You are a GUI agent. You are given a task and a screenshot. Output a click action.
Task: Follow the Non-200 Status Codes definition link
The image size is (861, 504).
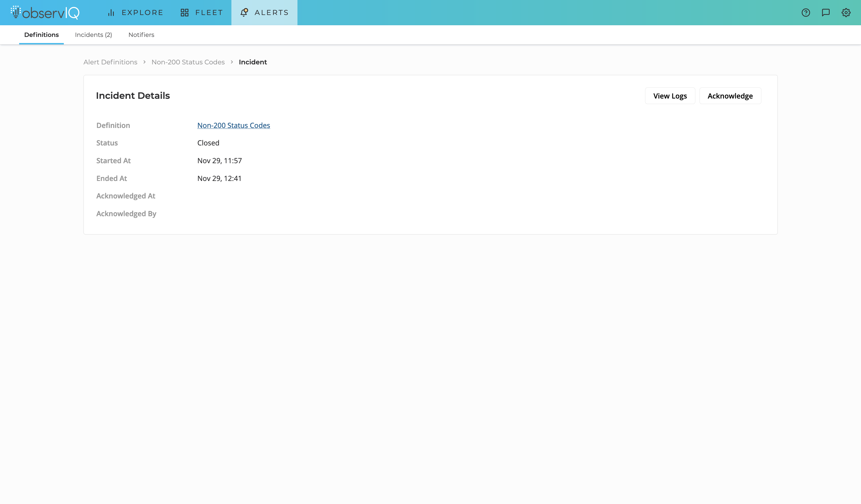[233, 125]
